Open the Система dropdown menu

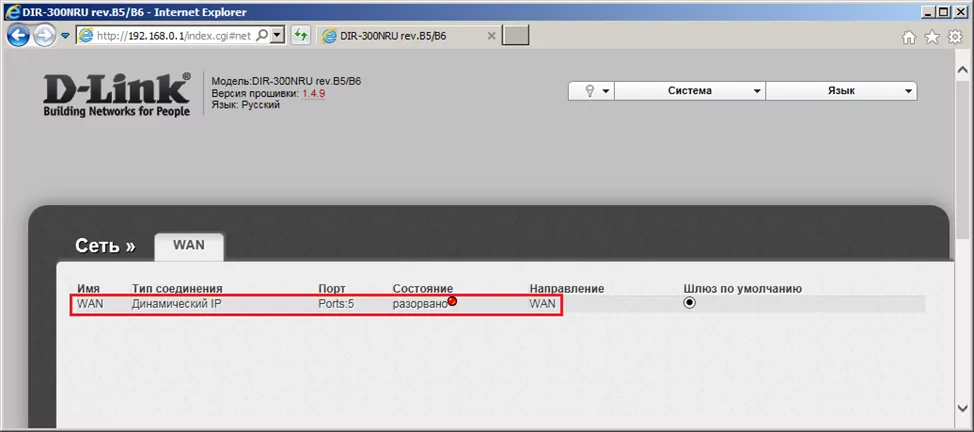pyautogui.click(x=690, y=91)
